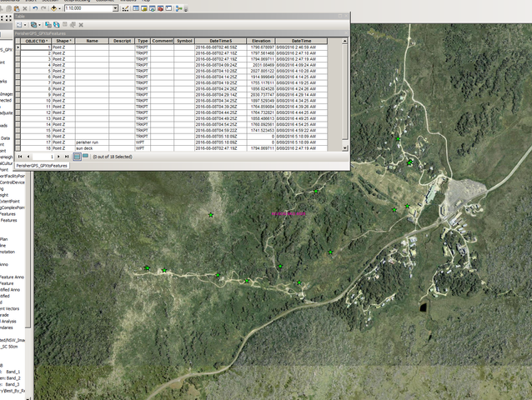Click the Paste icon in the standard toolbar

17,8
